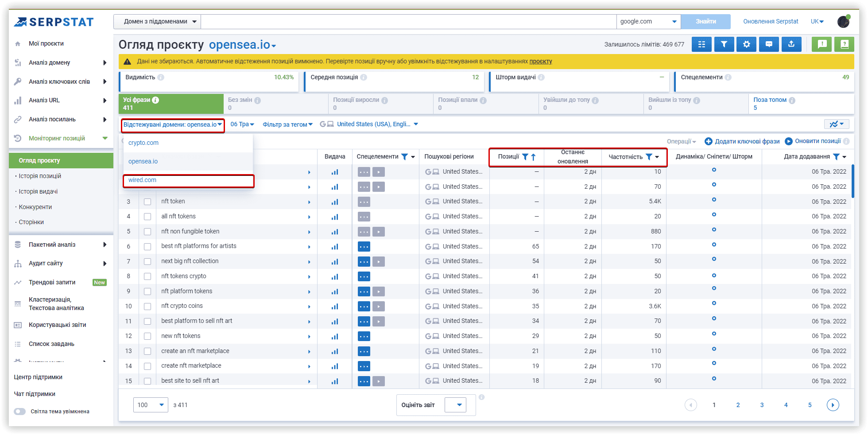Click the Видимість info icon
The width and height of the screenshot is (868, 435).
click(161, 77)
